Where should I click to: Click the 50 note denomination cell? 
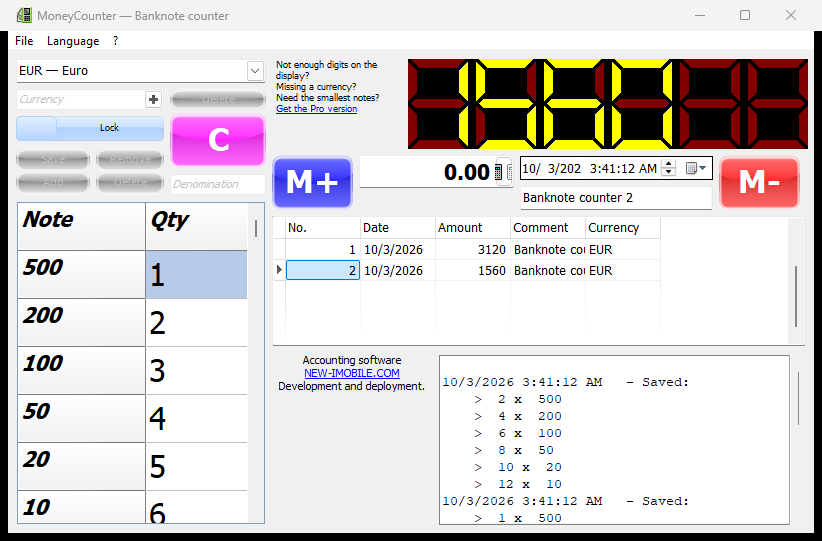pyautogui.click(x=81, y=418)
